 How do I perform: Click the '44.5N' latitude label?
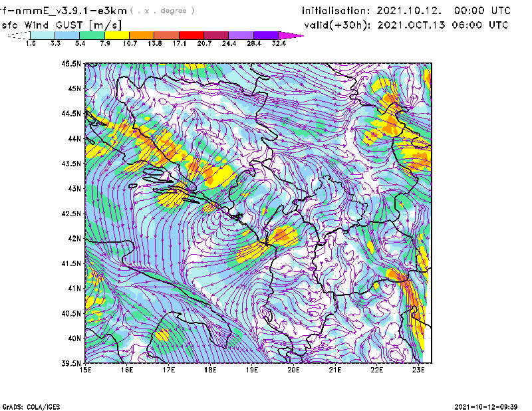click(x=71, y=113)
